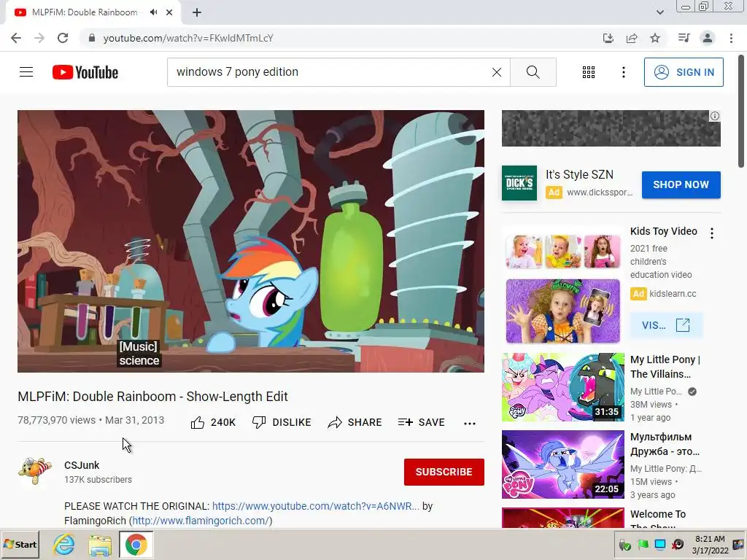
Task: Open the original video youtube.com link
Action: [315, 506]
